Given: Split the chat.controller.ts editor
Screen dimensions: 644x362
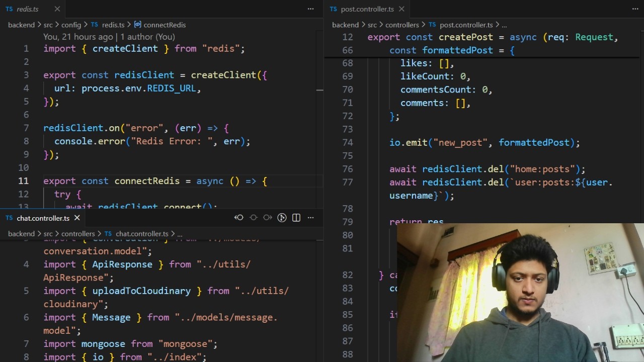Looking at the screenshot, I should tap(296, 218).
